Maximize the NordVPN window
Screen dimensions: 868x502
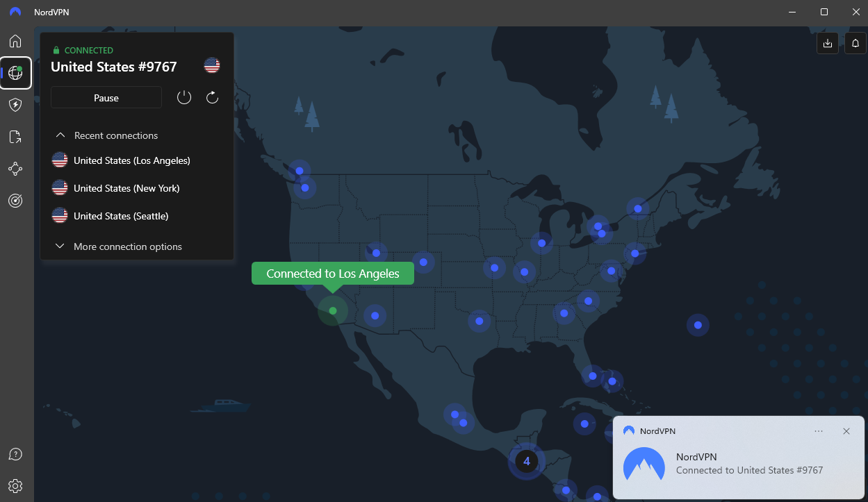point(824,12)
